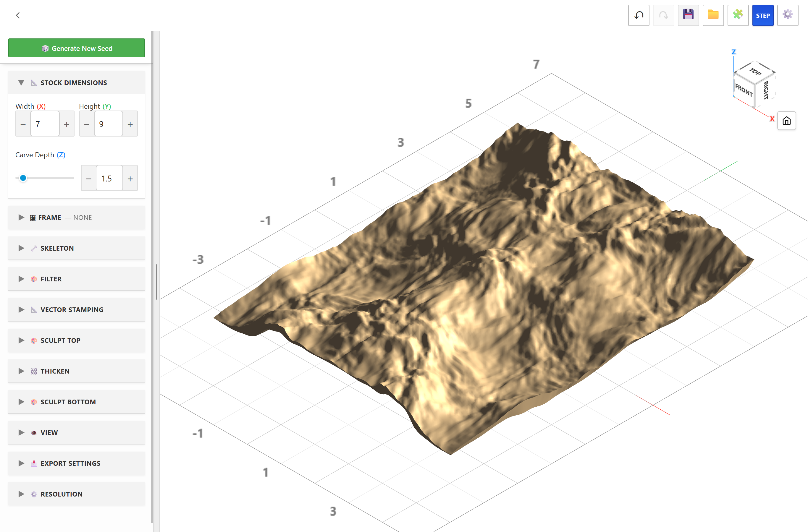Select TOP face of view cube

pyautogui.click(x=755, y=72)
